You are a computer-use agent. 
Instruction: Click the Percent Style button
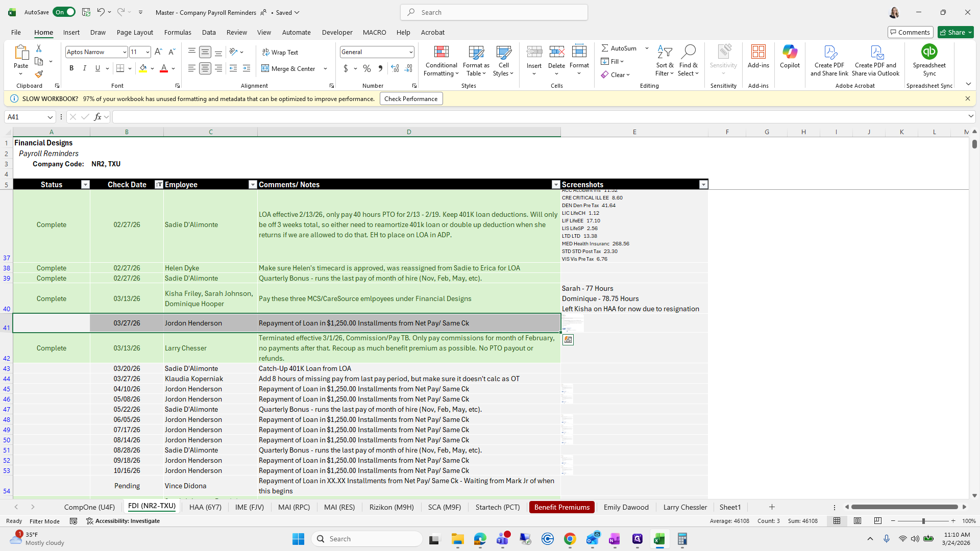pyautogui.click(x=366, y=68)
